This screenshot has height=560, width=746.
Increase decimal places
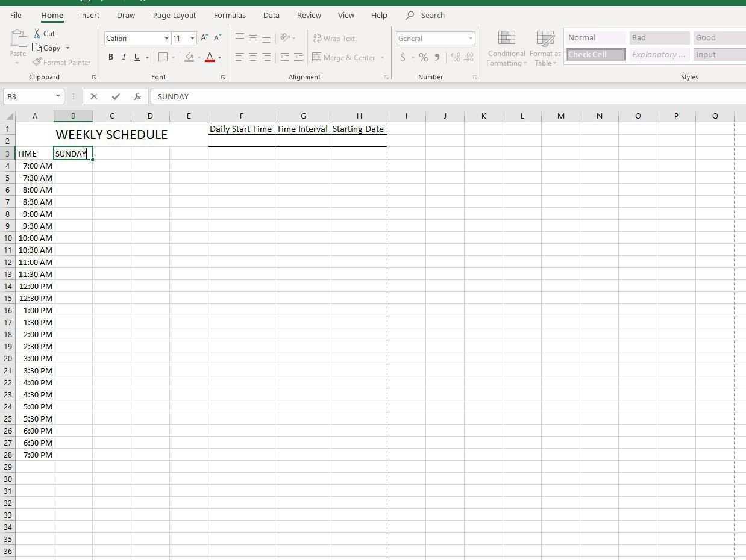pyautogui.click(x=455, y=58)
